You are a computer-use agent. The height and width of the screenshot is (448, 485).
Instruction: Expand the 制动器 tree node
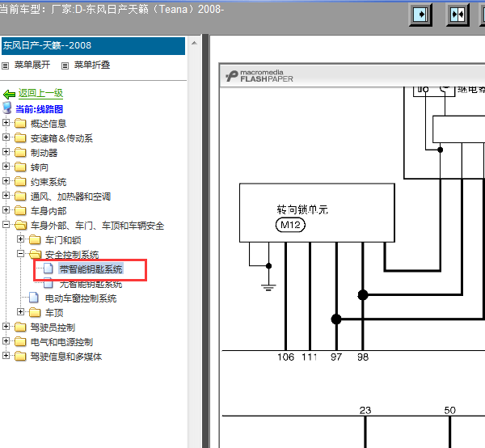(6, 151)
